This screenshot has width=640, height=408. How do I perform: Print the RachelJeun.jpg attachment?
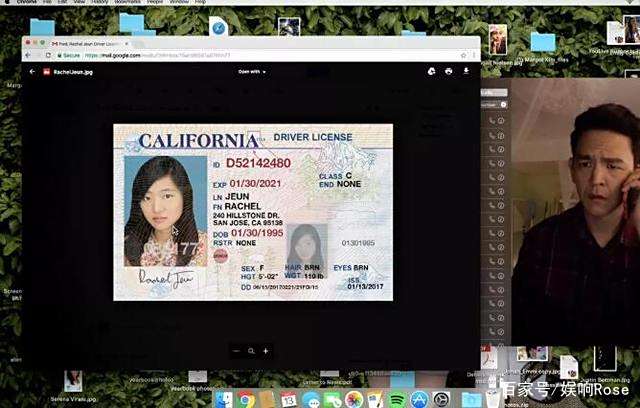pyautogui.click(x=449, y=71)
